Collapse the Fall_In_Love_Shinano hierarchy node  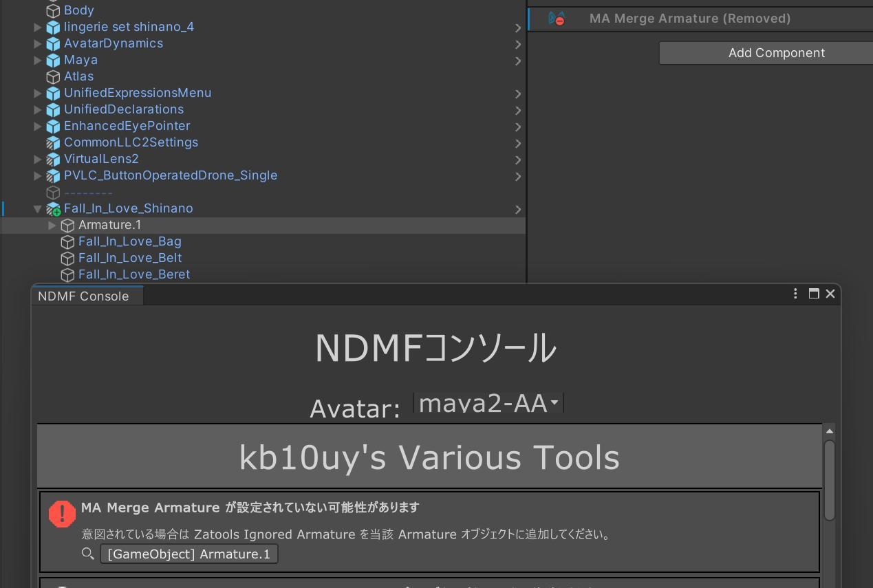point(38,208)
